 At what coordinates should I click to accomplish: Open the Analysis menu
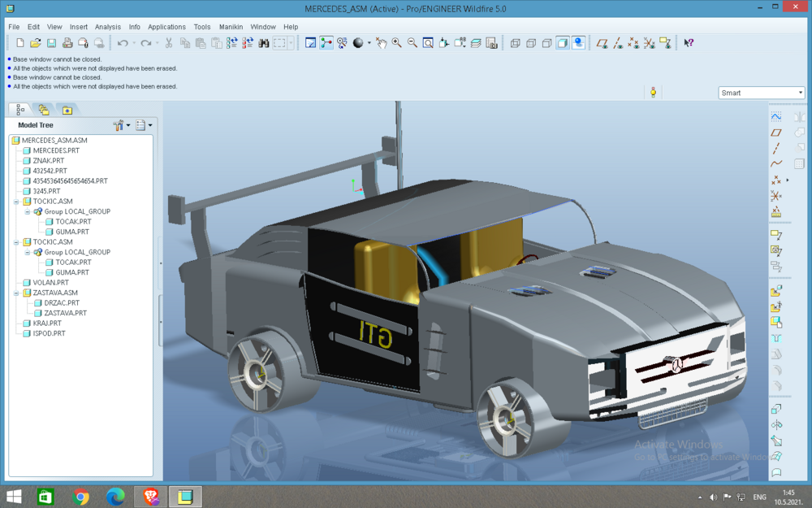[108, 27]
